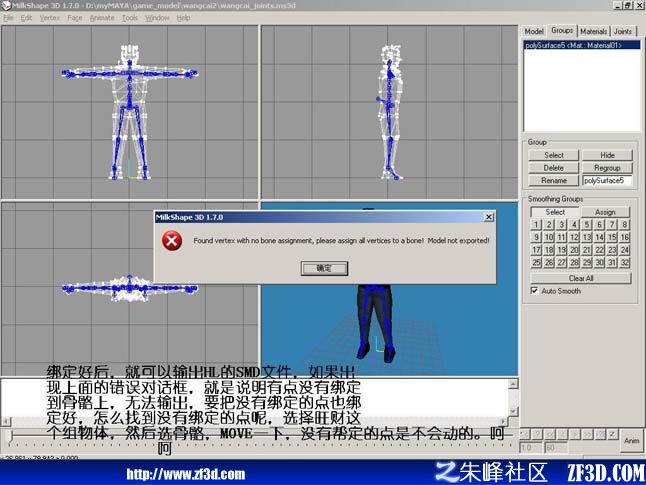Click the double forward arrow animation control
Screen dimensions: 646x485
click(x=588, y=434)
